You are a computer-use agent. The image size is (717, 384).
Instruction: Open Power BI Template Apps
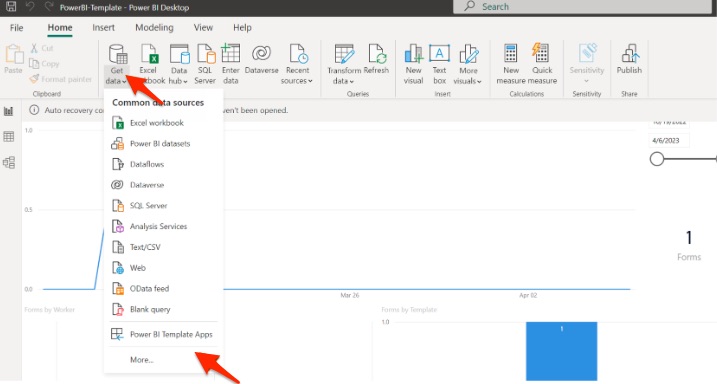tap(164, 335)
